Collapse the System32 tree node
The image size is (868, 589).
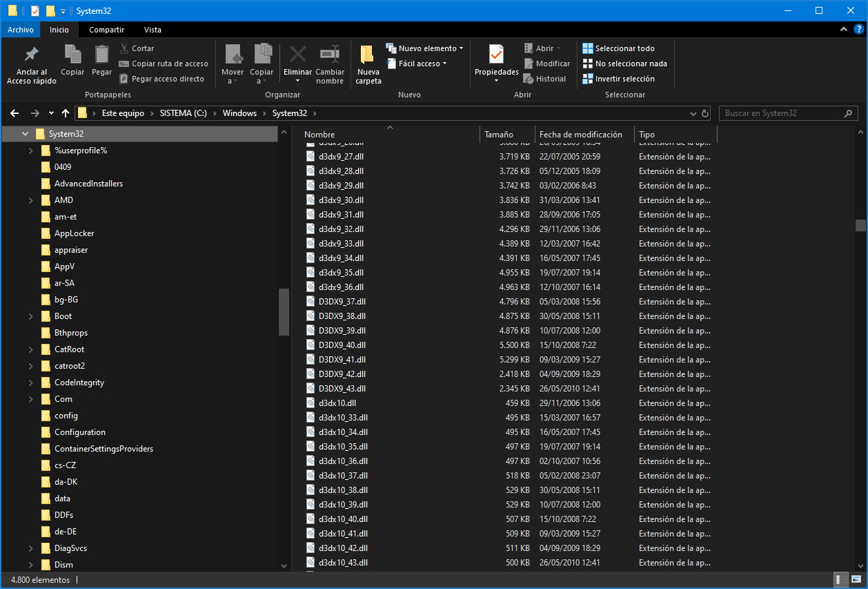(26, 134)
